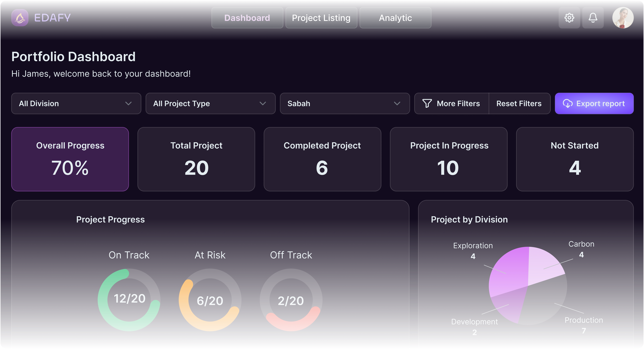Image resolution: width=644 pixels, height=349 pixels.
Task: Switch to the Project Listing tab
Action: [x=321, y=18]
